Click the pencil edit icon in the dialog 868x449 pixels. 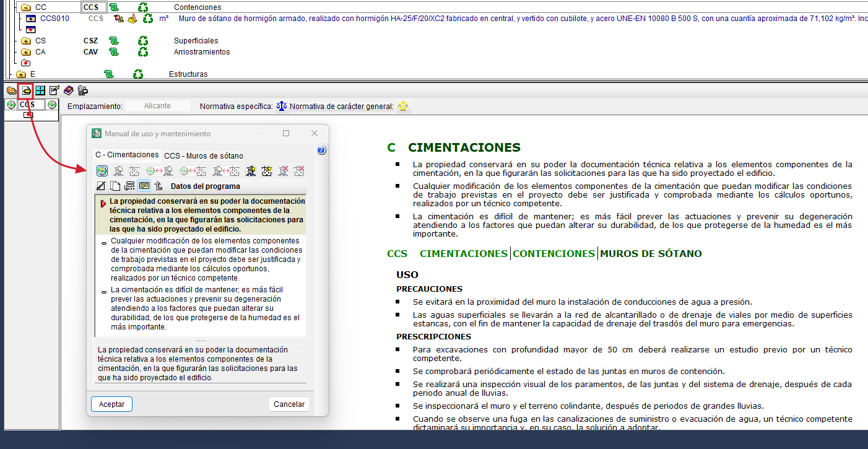coord(101,186)
